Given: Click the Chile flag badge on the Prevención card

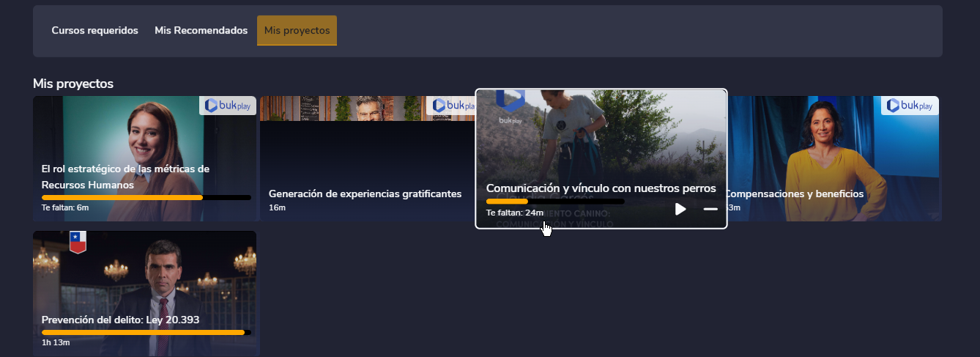Looking at the screenshot, I should [78, 242].
